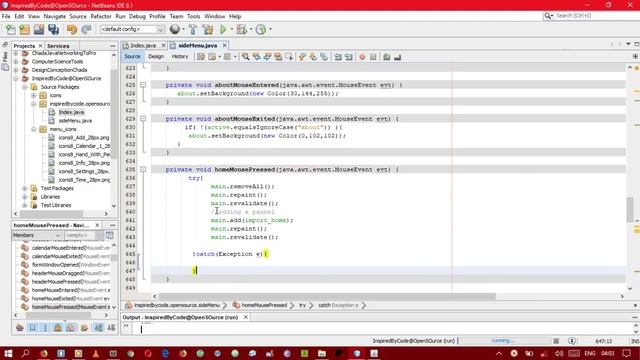Toggle Show Inner Classes filter in Navigator

[x=71, y=327]
